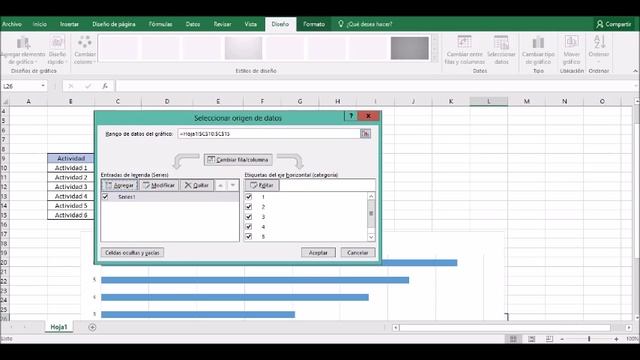Screen dimensions: 640x360
Task: Select cell Actividad 3
Action: pos(71,187)
